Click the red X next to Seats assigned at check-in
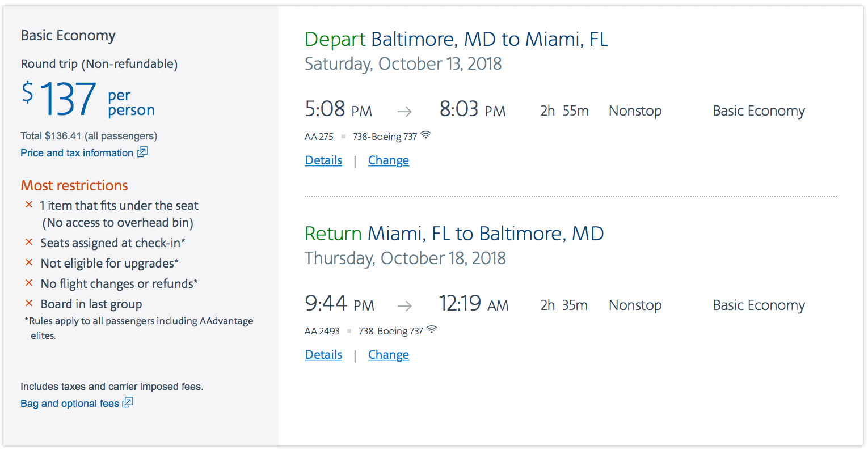The height and width of the screenshot is (450, 868). point(29,242)
